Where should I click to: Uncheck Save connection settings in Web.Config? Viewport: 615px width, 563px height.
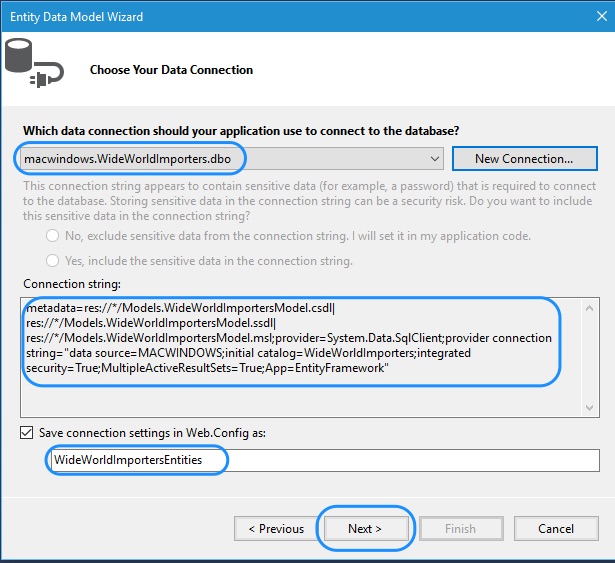[27, 433]
